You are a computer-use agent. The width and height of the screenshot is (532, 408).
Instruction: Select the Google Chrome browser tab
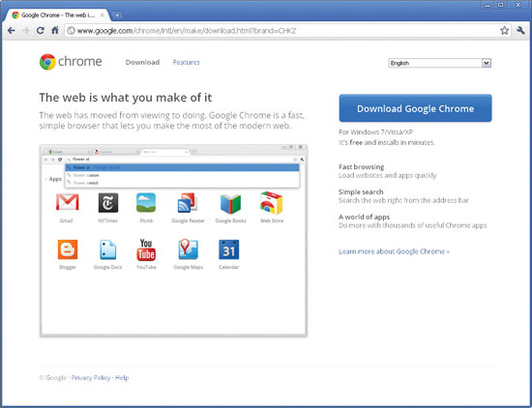coord(58,15)
